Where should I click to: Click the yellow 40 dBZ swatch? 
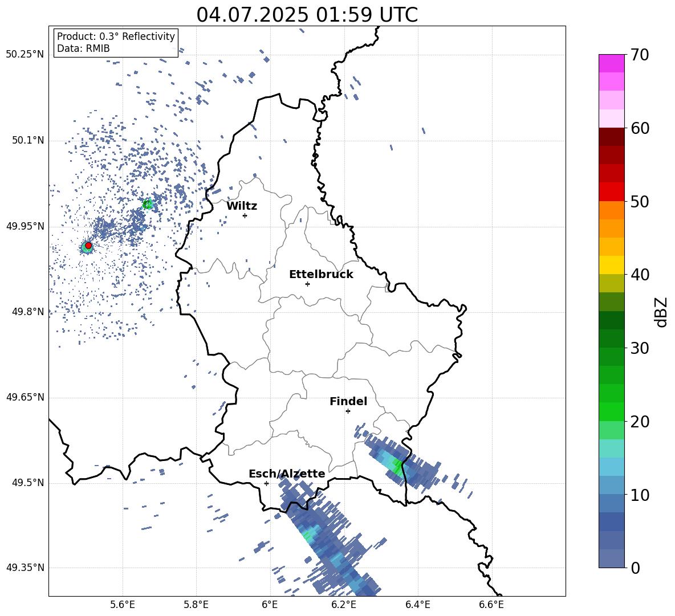[611, 265]
